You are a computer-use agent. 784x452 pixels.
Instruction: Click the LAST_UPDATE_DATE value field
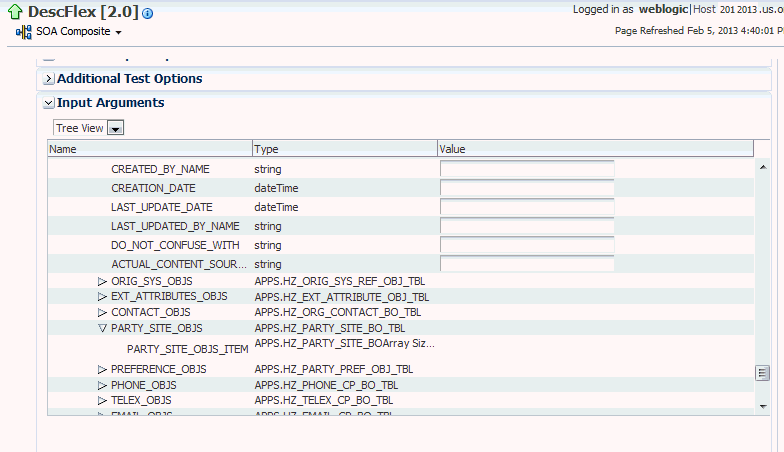click(527, 207)
